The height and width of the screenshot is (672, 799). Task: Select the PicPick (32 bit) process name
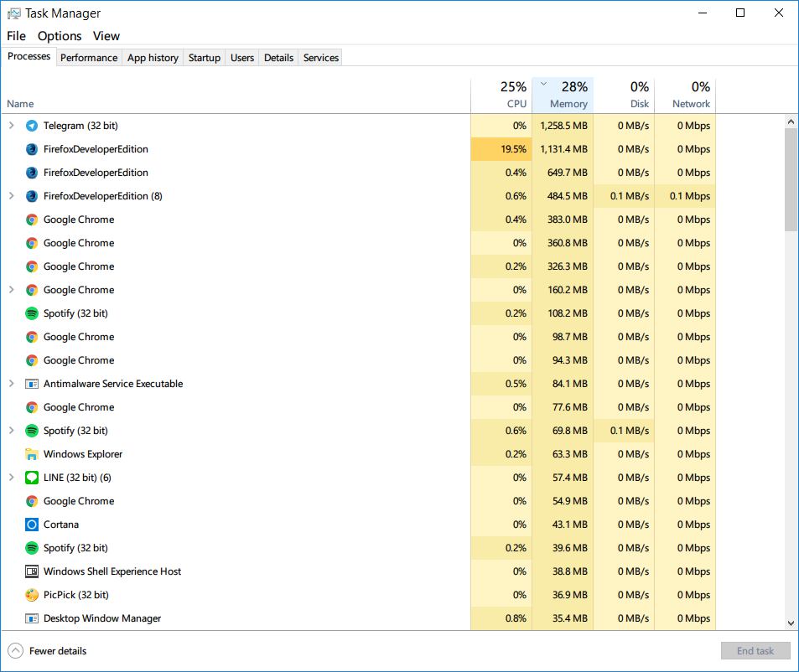point(76,595)
